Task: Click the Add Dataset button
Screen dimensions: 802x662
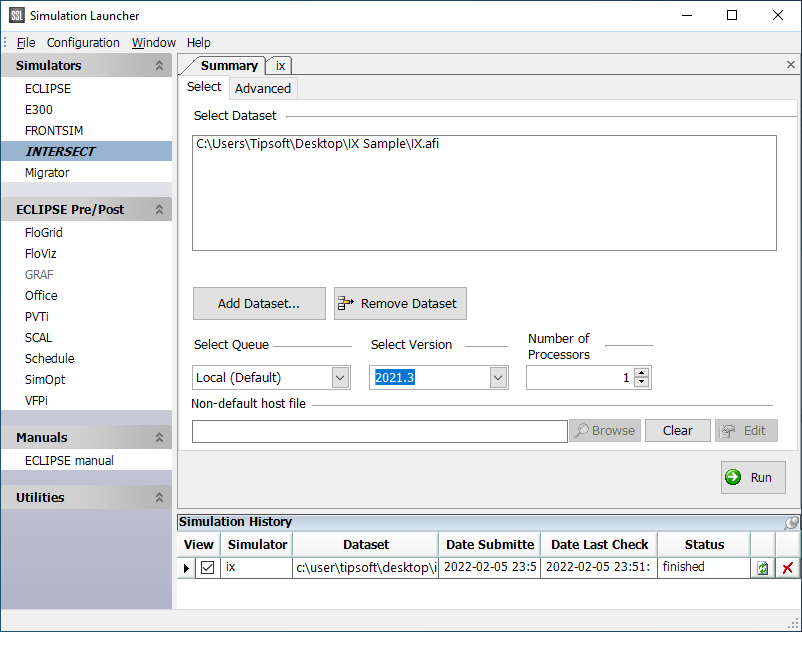Action: pos(259,303)
